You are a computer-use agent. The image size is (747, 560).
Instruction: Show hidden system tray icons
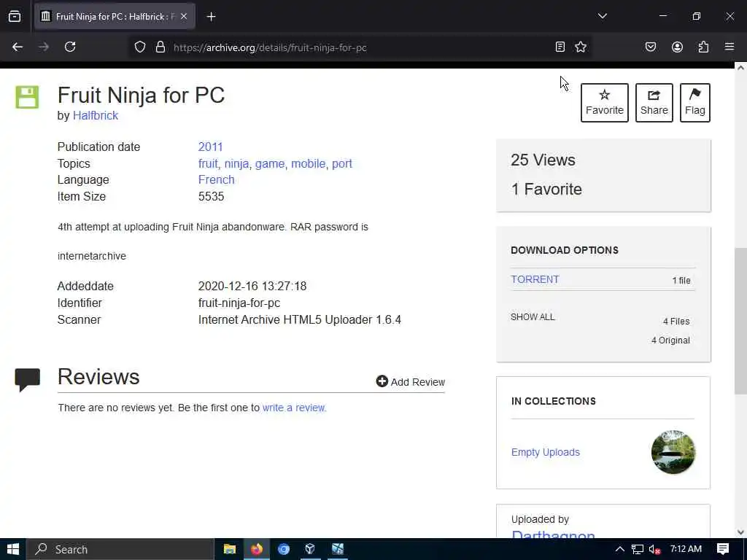coord(620,549)
